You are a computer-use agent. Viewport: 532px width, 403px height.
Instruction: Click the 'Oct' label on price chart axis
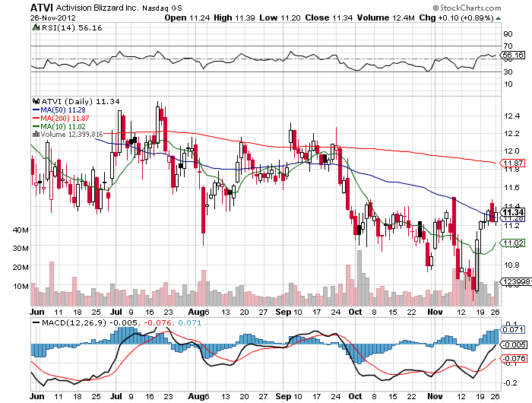(x=355, y=312)
